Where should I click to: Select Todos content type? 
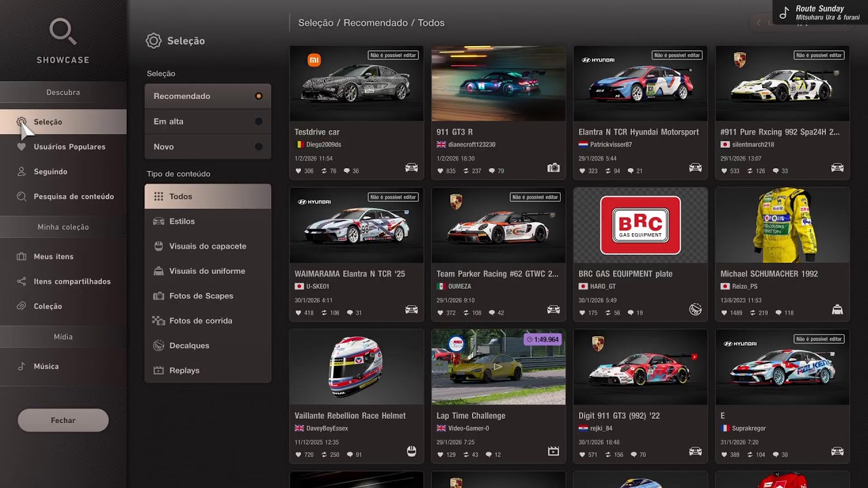[x=208, y=197]
